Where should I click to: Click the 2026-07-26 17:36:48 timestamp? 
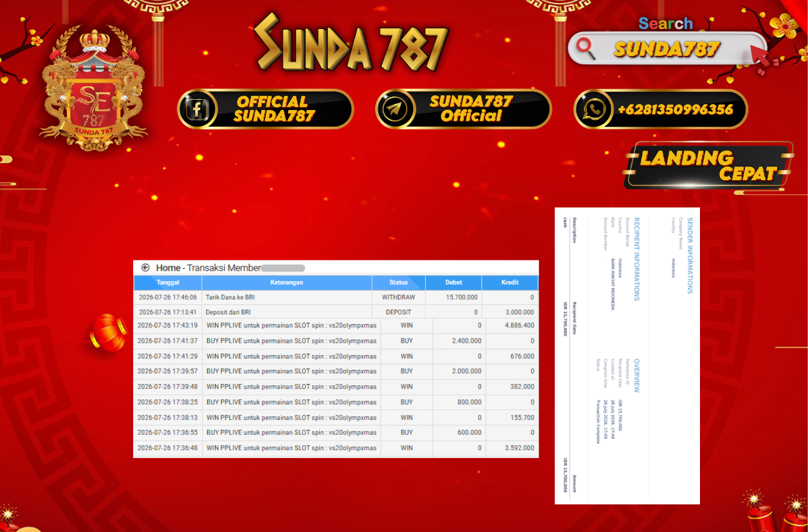(x=167, y=448)
